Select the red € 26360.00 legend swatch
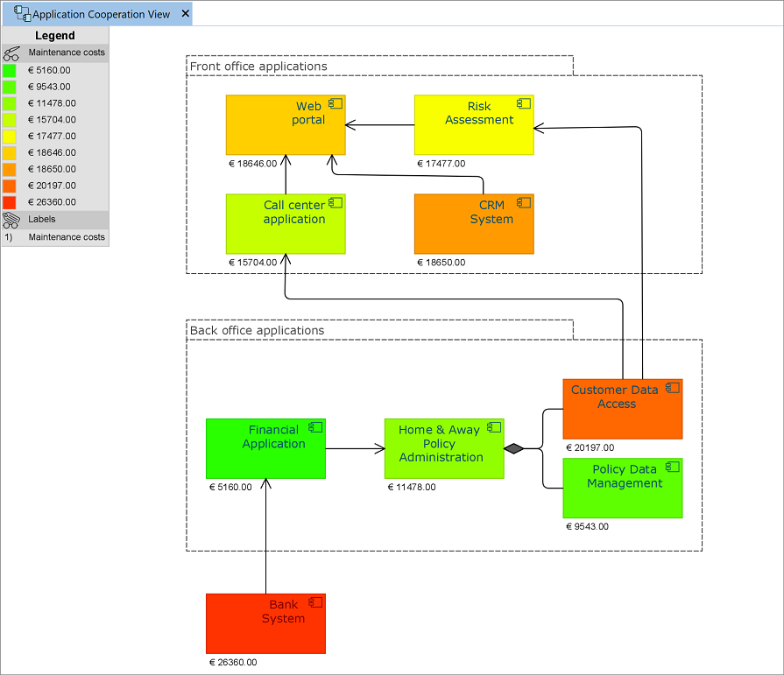 coord(10,202)
